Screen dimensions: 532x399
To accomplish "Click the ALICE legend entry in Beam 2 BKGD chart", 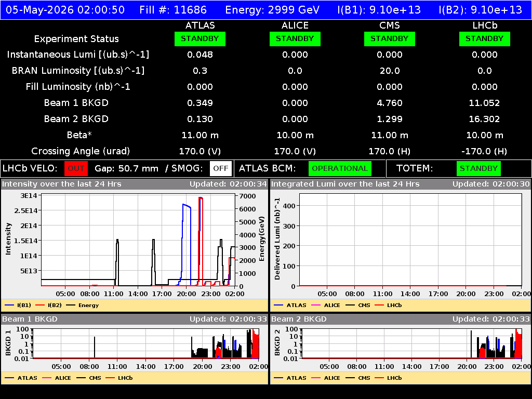I will 326,378.
